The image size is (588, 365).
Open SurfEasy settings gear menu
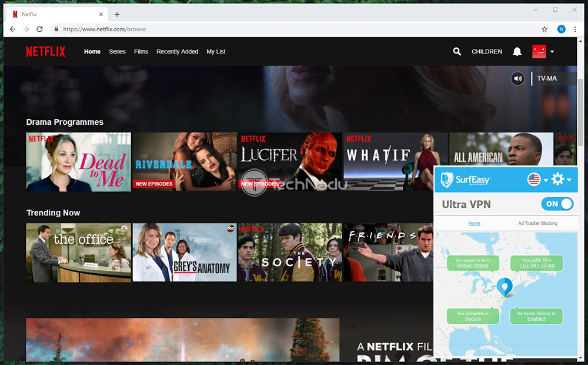click(x=561, y=180)
